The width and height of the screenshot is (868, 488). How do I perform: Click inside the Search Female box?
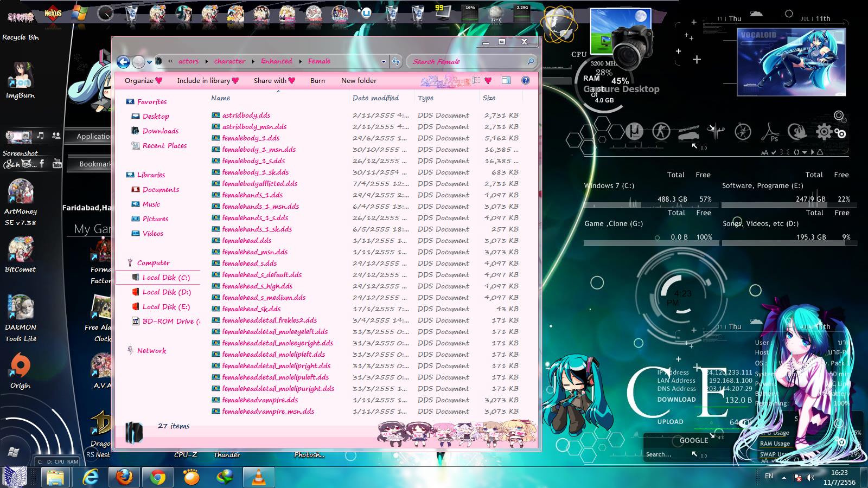(467, 61)
